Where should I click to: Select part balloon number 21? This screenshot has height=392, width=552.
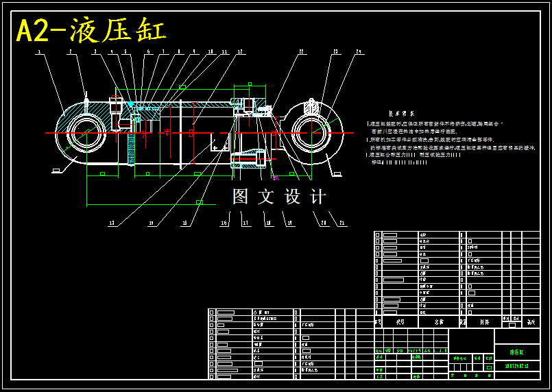point(341,223)
